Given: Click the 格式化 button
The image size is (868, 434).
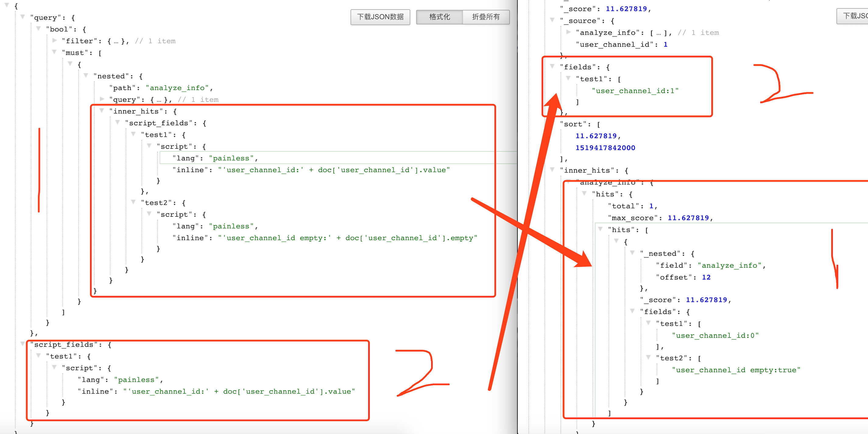Looking at the screenshot, I should point(439,17).
